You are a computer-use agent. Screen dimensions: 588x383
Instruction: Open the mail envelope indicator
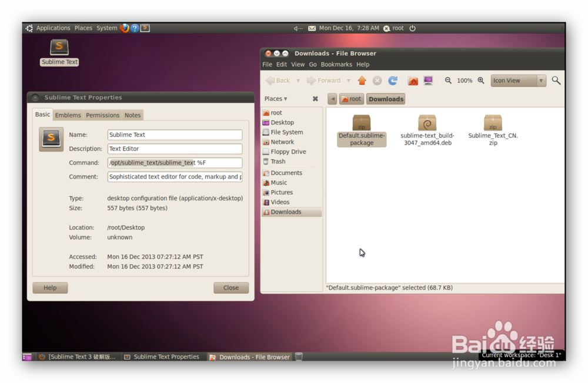[312, 28]
